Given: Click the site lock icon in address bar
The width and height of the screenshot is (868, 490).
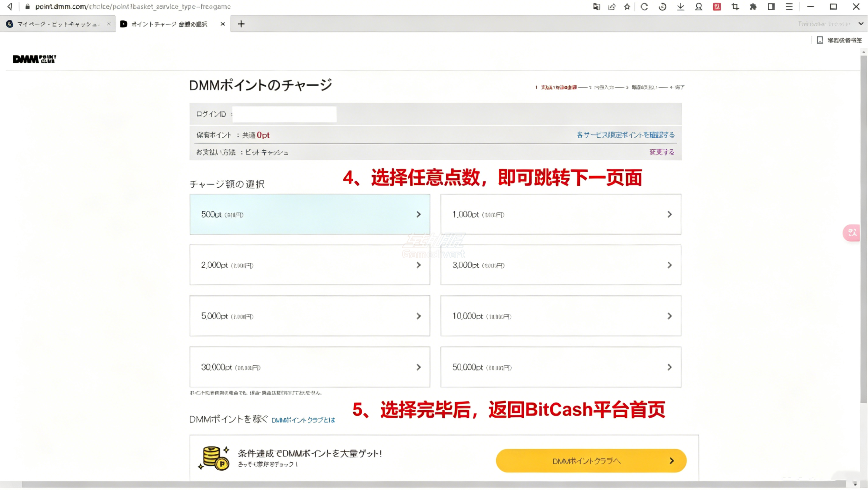Looking at the screenshot, I should 28,6.
